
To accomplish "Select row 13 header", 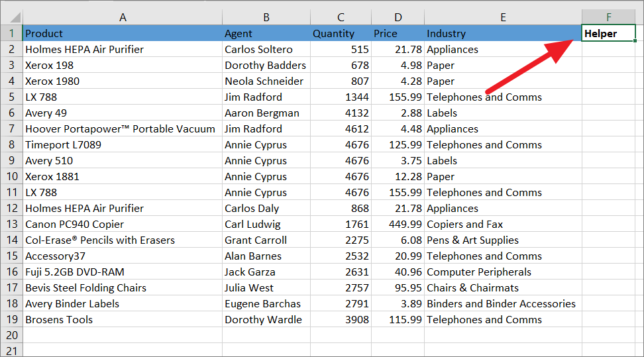I will [x=11, y=224].
